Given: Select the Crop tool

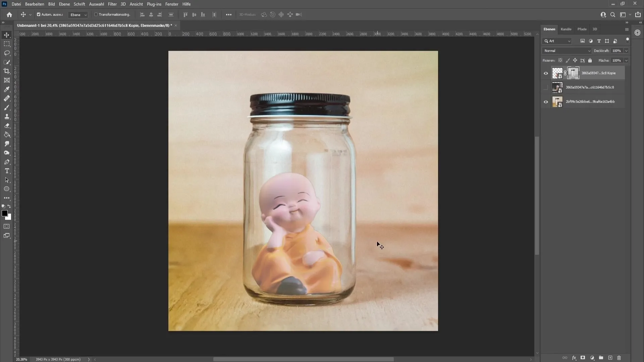Looking at the screenshot, I should (7, 71).
